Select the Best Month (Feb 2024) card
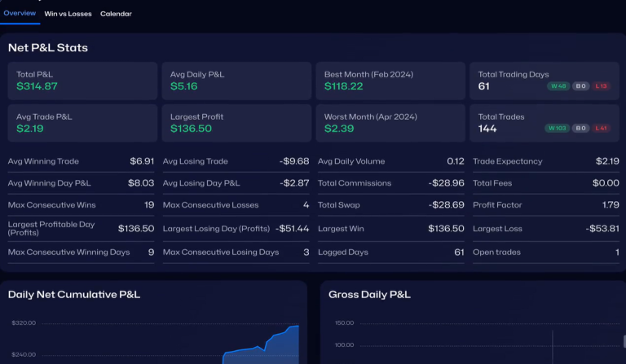 pyautogui.click(x=390, y=81)
